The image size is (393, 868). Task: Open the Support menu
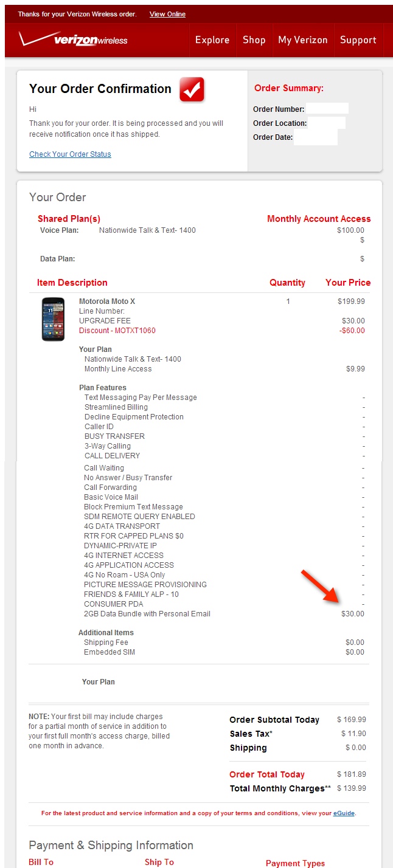point(358,40)
